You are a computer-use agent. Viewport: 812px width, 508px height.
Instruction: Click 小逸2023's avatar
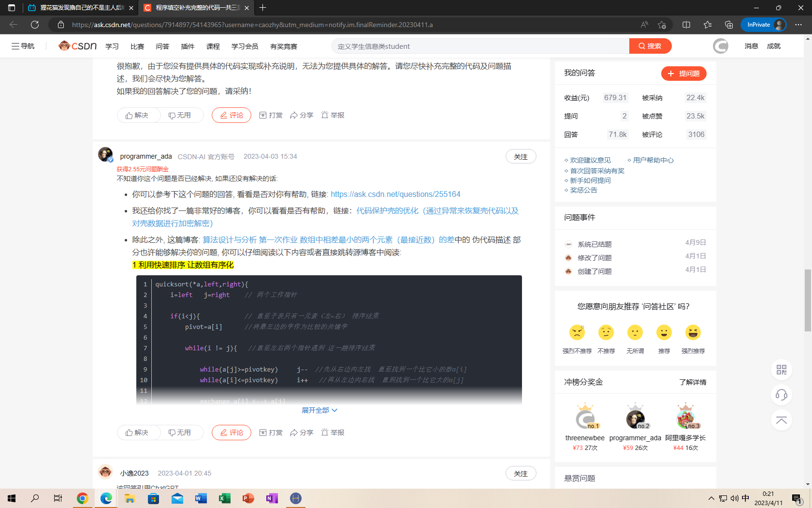[x=105, y=472]
